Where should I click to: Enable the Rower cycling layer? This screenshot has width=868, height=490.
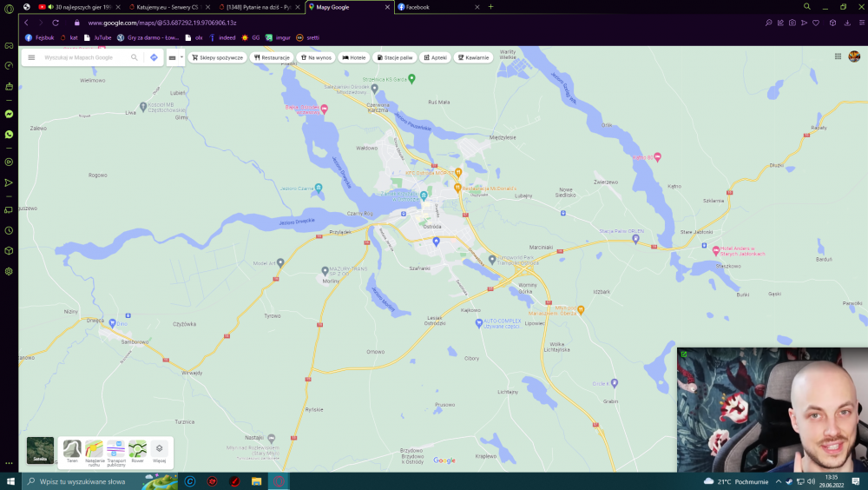pos(137,452)
